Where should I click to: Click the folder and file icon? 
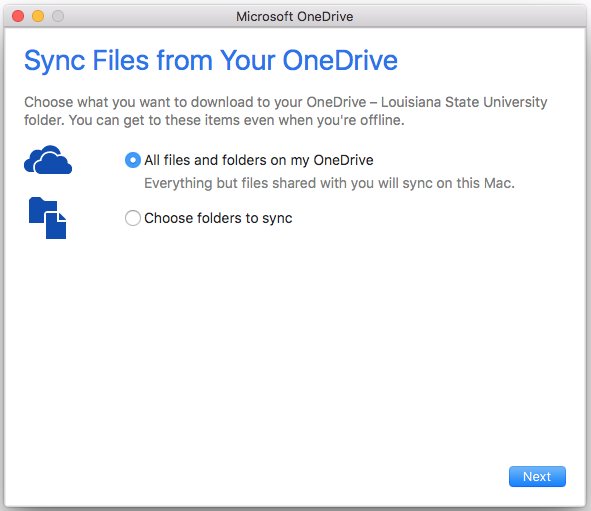click(x=47, y=218)
